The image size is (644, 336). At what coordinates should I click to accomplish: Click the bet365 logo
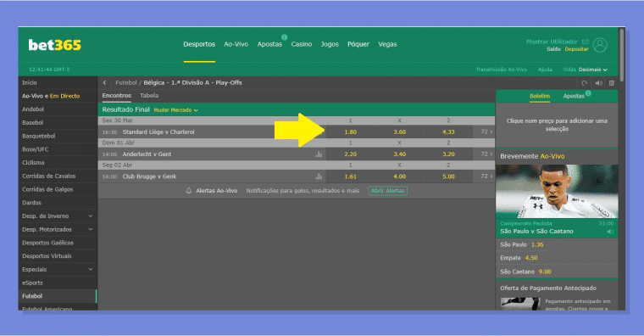[x=54, y=45]
